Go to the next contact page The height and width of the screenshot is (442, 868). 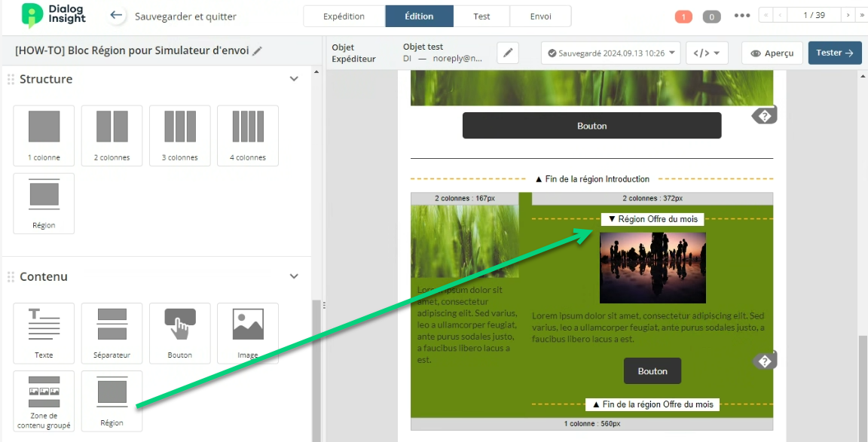(848, 16)
